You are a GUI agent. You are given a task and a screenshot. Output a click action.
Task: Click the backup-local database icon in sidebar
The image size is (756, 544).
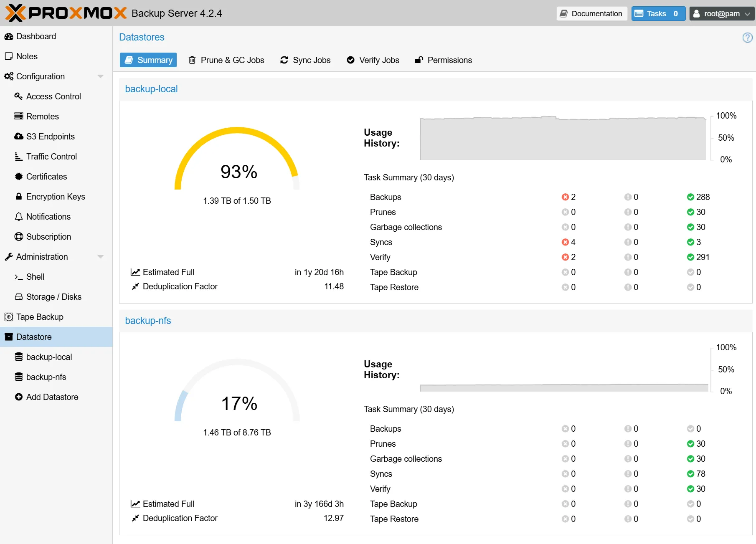point(18,357)
